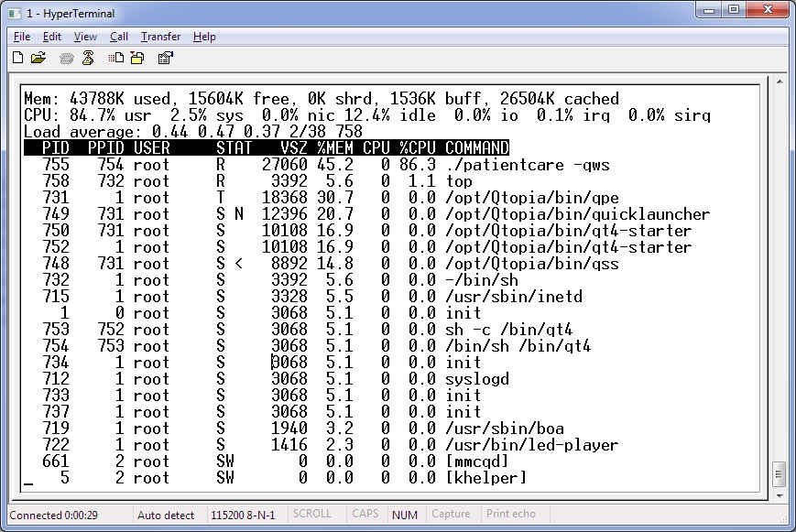The height and width of the screenshot is (532, 796).
Task: Open the Edit menu
Action: [52, 37]
